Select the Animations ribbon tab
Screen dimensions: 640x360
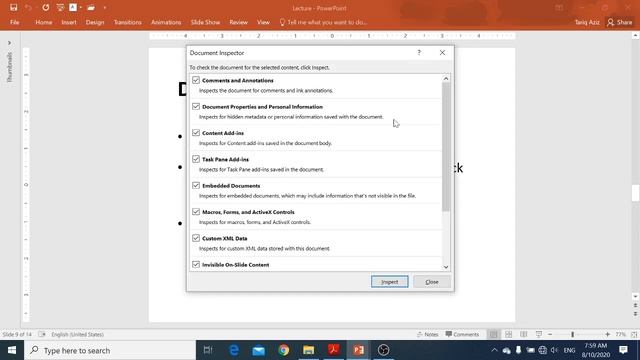[166, 22]
